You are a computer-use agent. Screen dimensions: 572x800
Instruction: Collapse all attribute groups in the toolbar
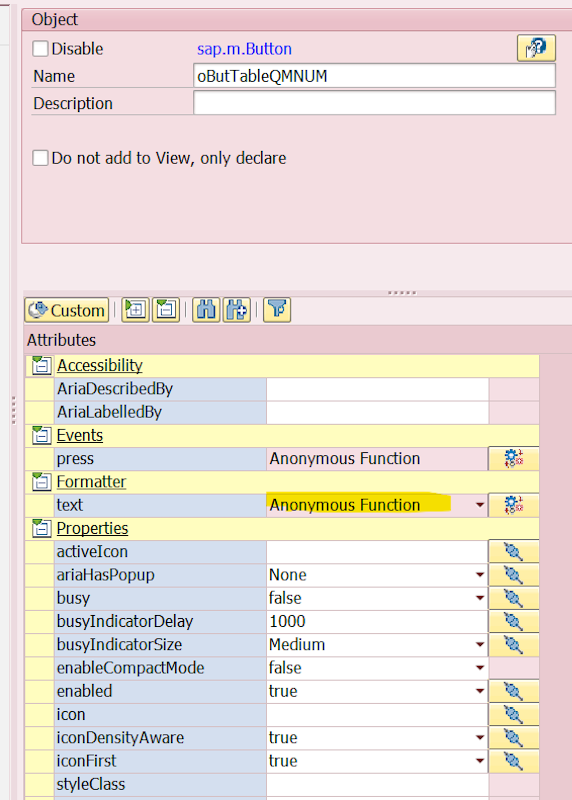[166, 310]
